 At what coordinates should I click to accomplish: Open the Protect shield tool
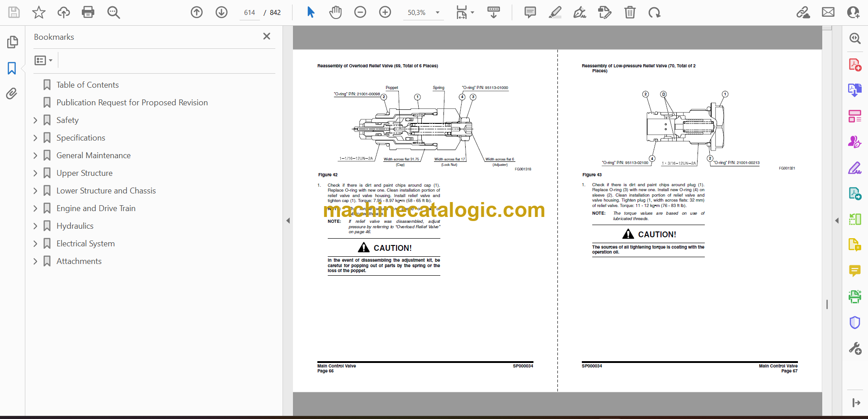tap(854, 322)
